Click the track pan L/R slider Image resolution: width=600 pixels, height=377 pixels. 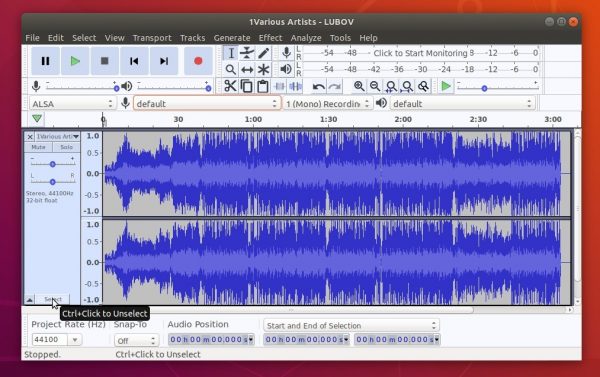(52, 181)
